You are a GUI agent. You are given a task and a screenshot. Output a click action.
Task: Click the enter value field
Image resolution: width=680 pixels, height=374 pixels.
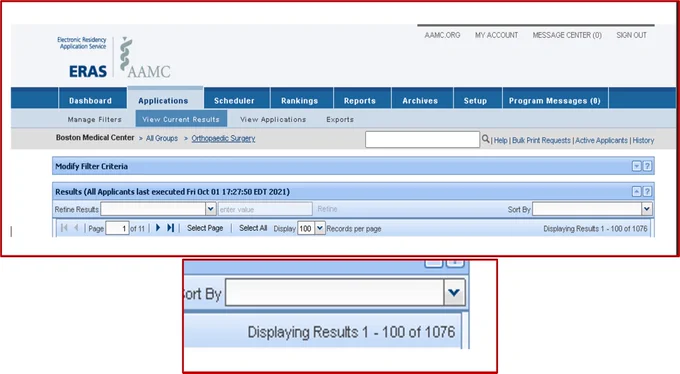tap(265, 209)
